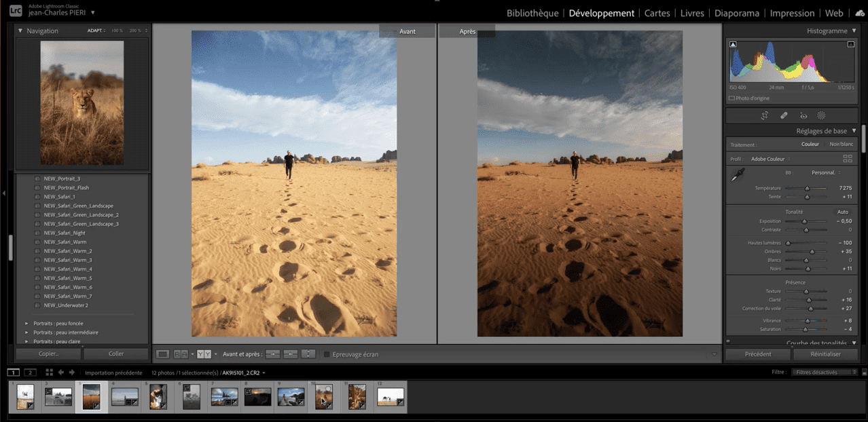Image resolution: width=868 pixels, height=422 pixels.
Task: Toggle Photo d'origine indicator
Action: pyautogui.click(x=731, y=98)
